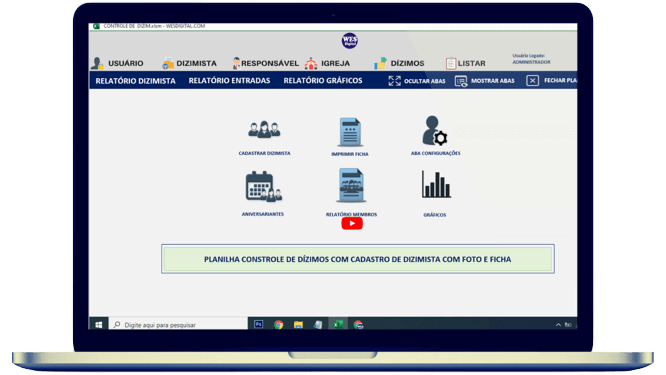Image resolution: width=666 pixels, height=375 pixels.
Task: Click the Listar clipboard menu item
Action: (466, 63)
